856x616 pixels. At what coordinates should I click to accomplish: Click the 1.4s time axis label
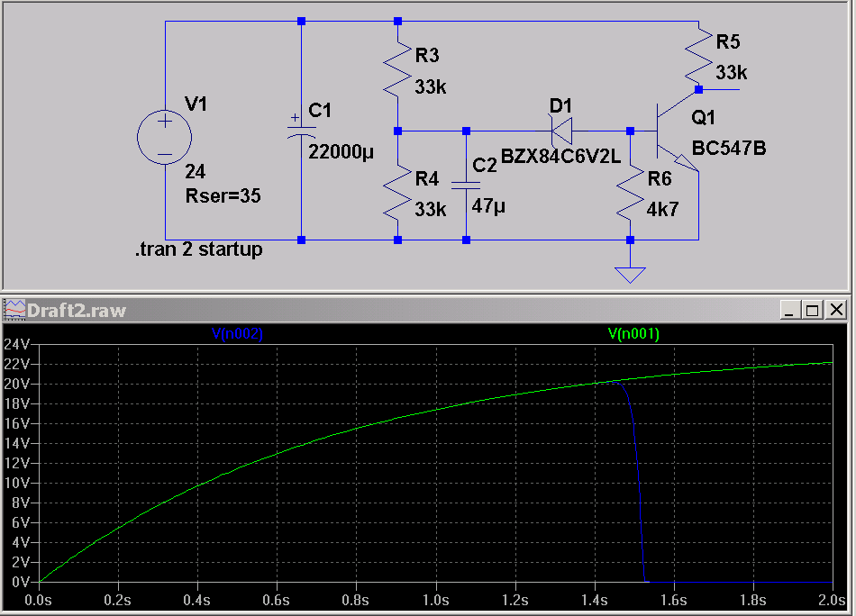click(x=595, y=600)
